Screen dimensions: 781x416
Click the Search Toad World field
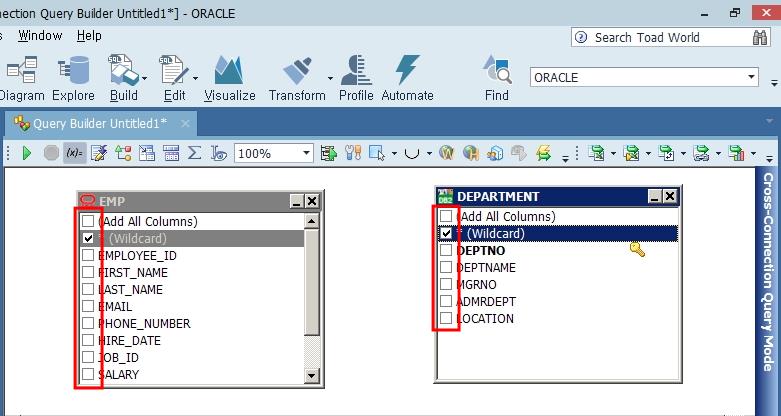660,37
